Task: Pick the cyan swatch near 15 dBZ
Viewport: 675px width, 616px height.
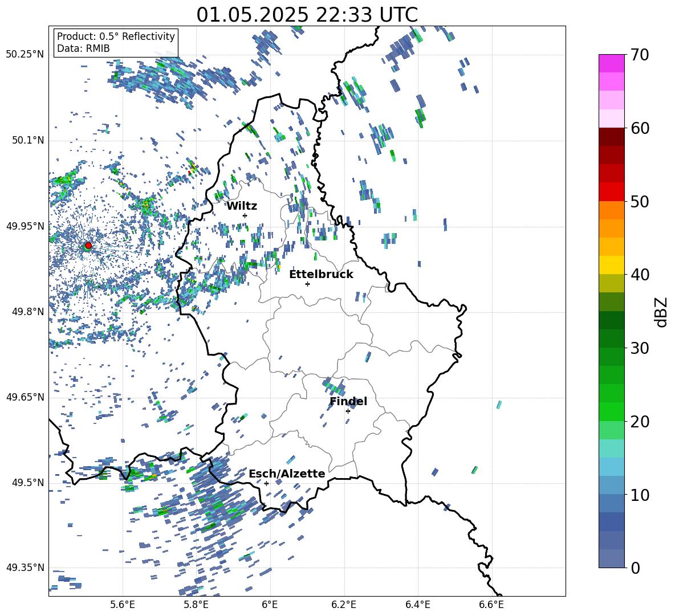Action: pyautogui.click(x=611, y=448)
